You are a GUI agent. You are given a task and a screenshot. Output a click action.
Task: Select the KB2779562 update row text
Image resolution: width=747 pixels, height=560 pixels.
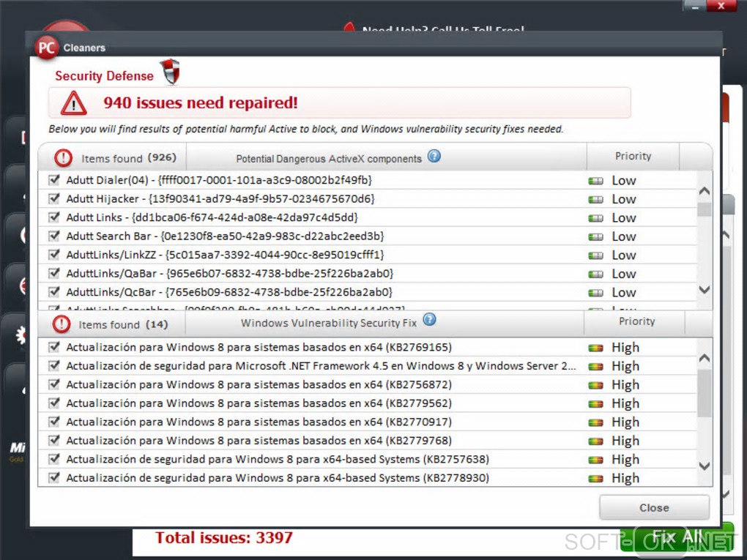coord(259,403)
